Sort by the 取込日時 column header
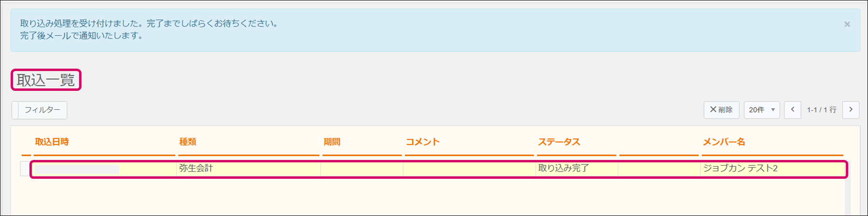The height and width of the screenshot is (216, 868). point(52,142)
